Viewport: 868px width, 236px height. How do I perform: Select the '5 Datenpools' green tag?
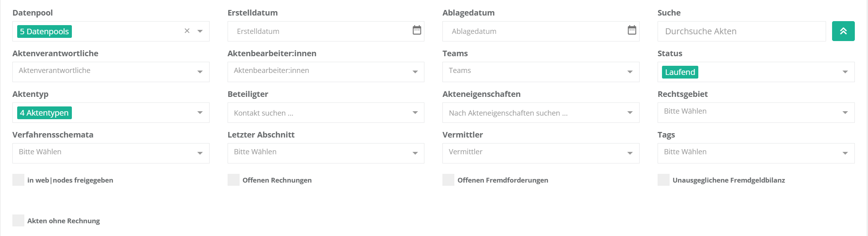44,31
